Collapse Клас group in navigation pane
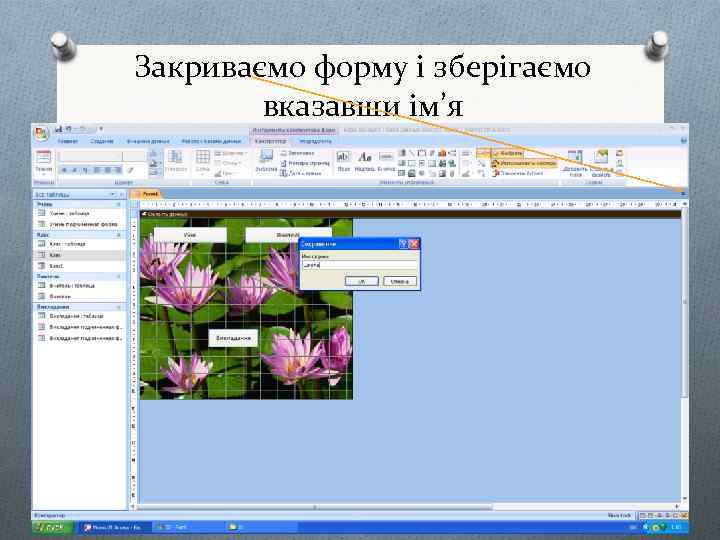The height and width of the screenshot is (540, 720). [119, 235]
